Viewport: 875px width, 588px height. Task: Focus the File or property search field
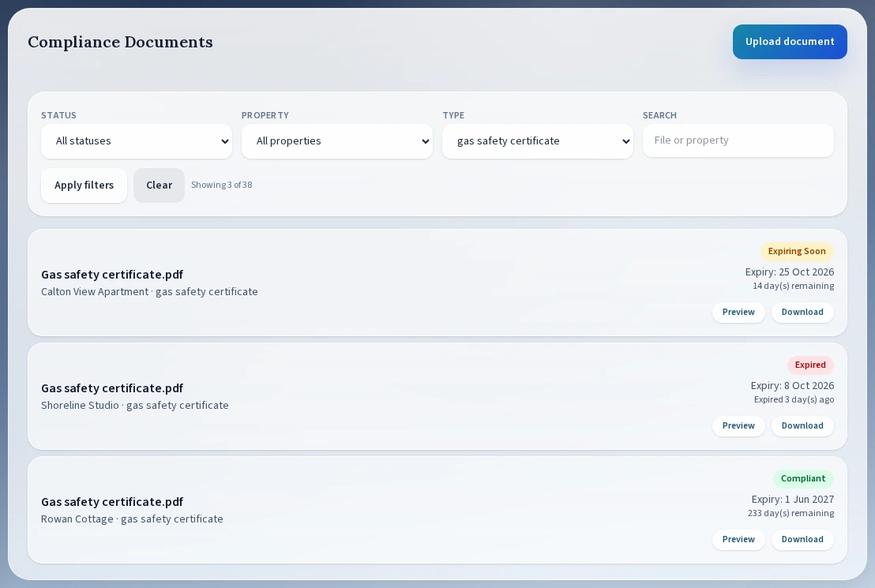coord(738,140)
